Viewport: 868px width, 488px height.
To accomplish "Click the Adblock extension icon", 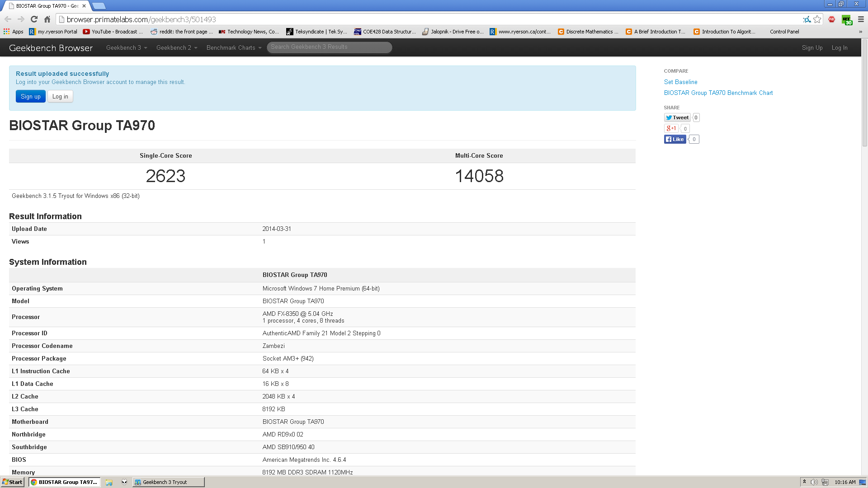I will [x=831, y=19].
